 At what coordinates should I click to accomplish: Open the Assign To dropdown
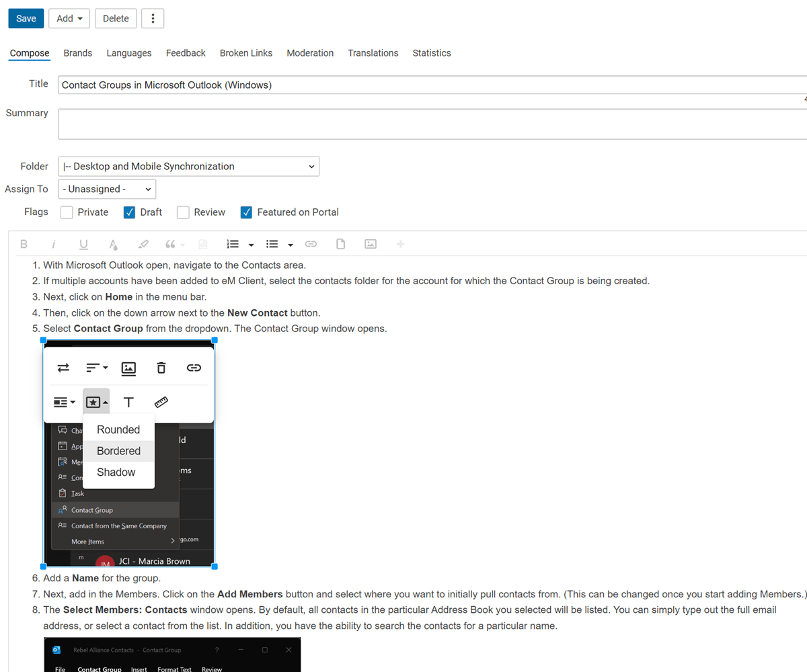[107, 189]
